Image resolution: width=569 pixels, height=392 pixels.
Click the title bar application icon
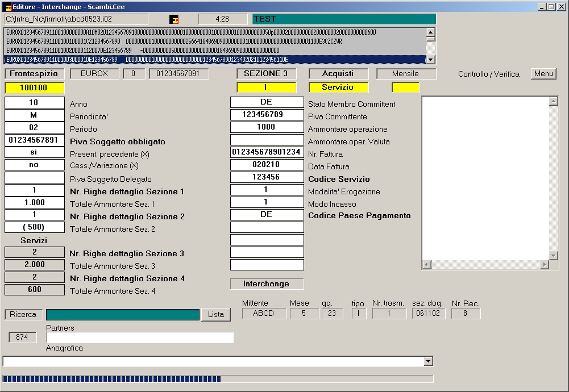[x=7, y=7]
